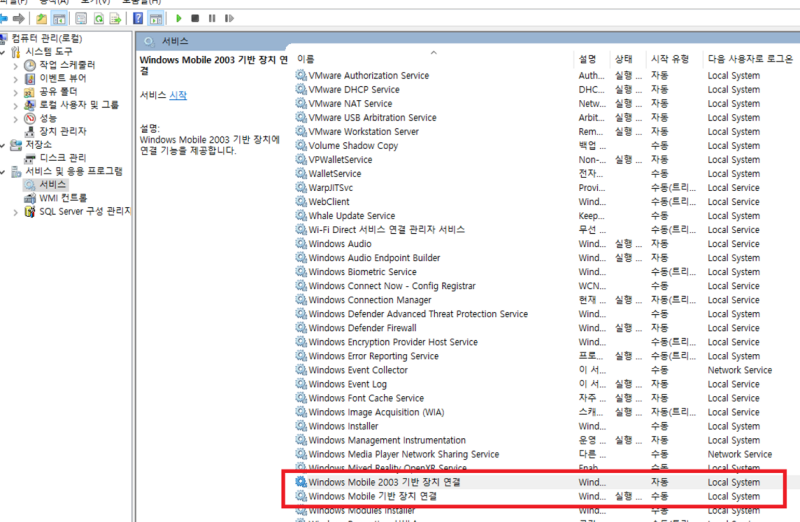Screen dimensions: 800x522
Task: Click the Back arrow in toolbar
Action: [3, 19]
